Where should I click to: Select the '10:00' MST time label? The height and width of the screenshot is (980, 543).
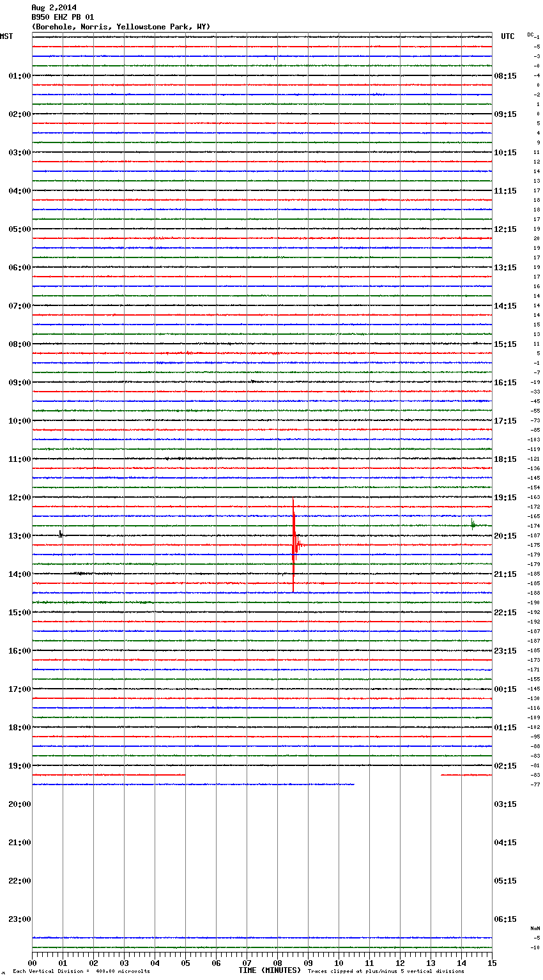pos(20,421)
